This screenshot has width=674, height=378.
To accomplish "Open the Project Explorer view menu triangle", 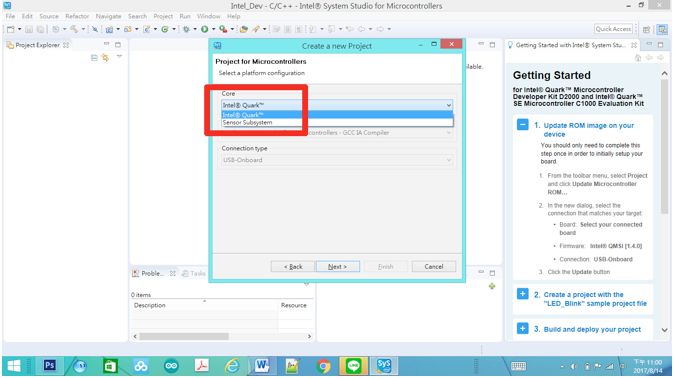I will tap(119, 57).
